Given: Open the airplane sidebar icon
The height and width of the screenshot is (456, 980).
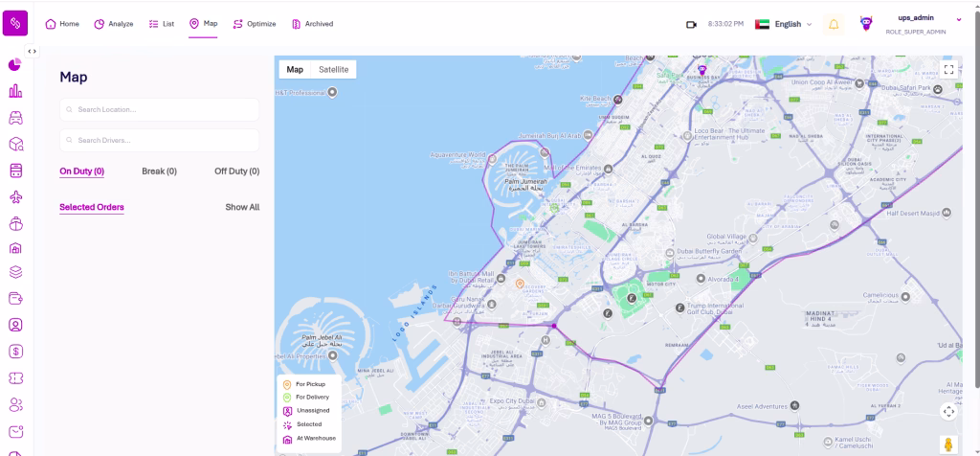Looking at the screenshot, I should pyautogui.click(x=15, y=197).
